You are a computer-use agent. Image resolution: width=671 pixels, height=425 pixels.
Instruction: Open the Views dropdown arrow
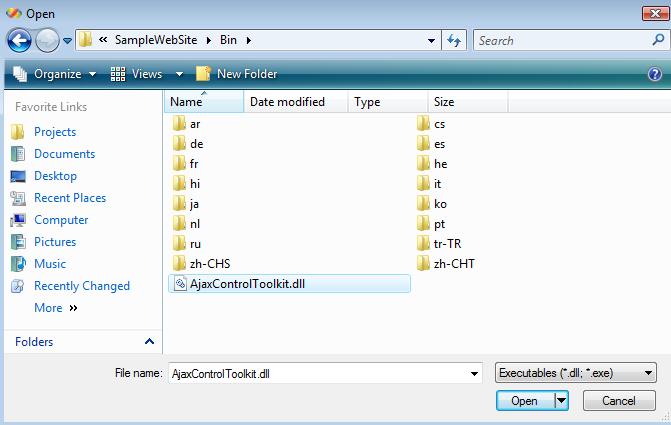[179, 74]
